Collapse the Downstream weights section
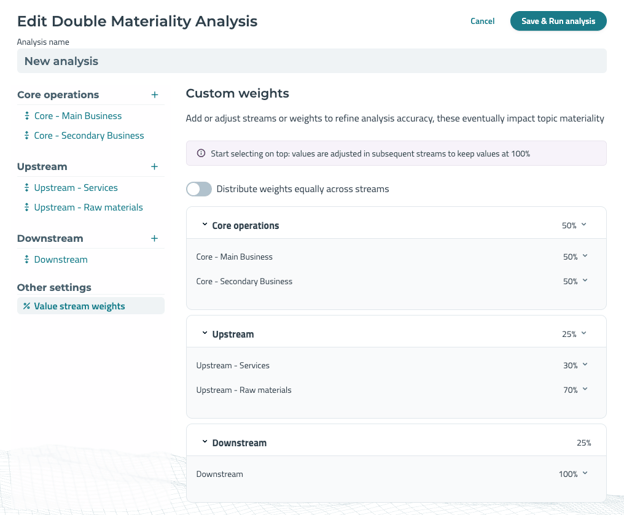The width and height of the screenshot is (624, 515). point(205,442)
